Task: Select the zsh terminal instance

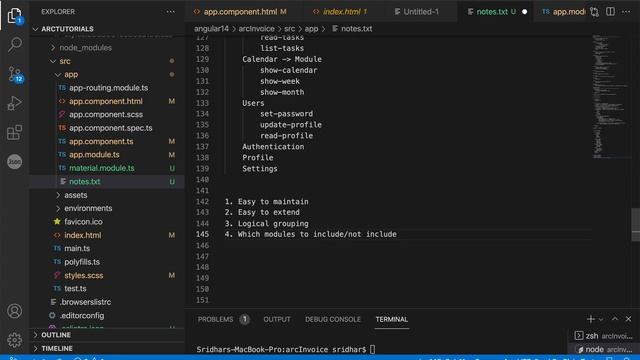Action: coord(603,336)
